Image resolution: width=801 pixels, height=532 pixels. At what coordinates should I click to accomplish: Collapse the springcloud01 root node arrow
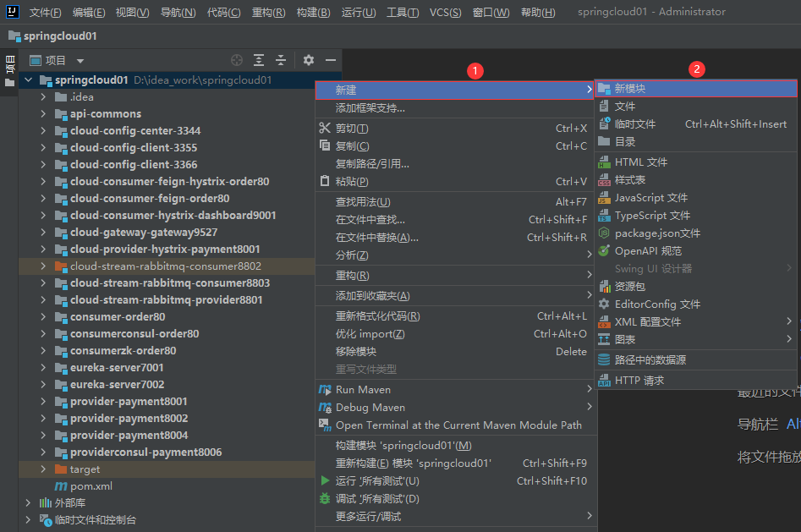point(29,80)
